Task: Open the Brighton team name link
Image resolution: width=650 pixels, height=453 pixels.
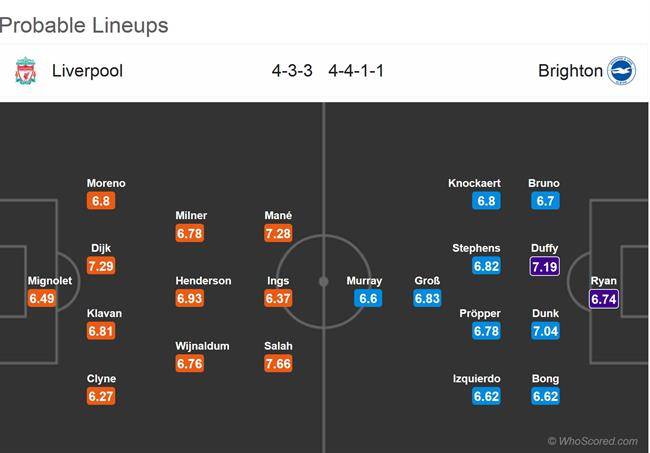Action: pyautogui.click(x=570, y=71)
